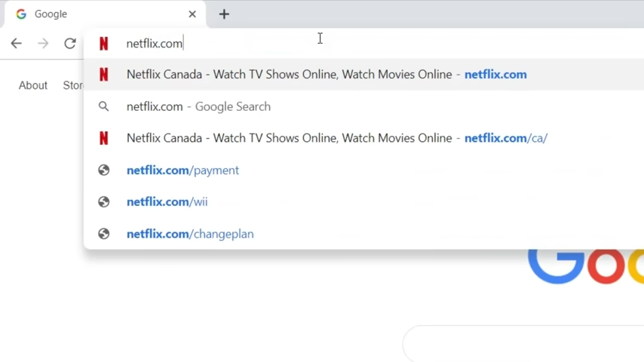Click the back navigation arrow
644x362 pixels.
[x=16, y=44]
